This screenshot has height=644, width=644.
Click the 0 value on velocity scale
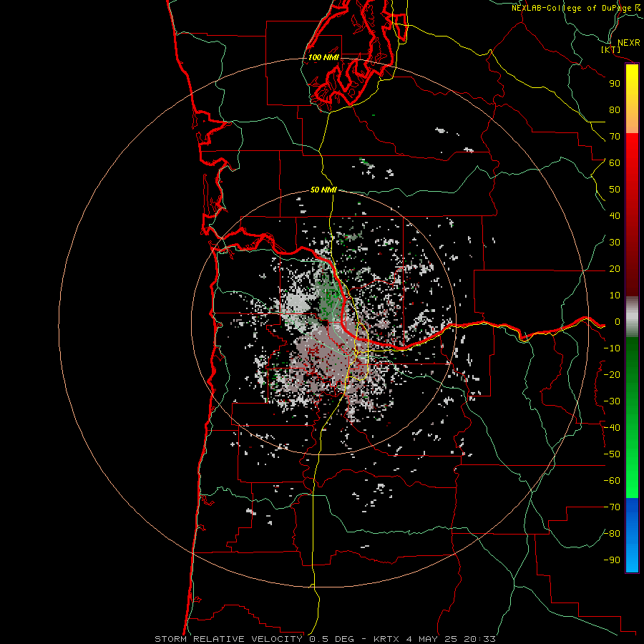(x=618, y=322)
